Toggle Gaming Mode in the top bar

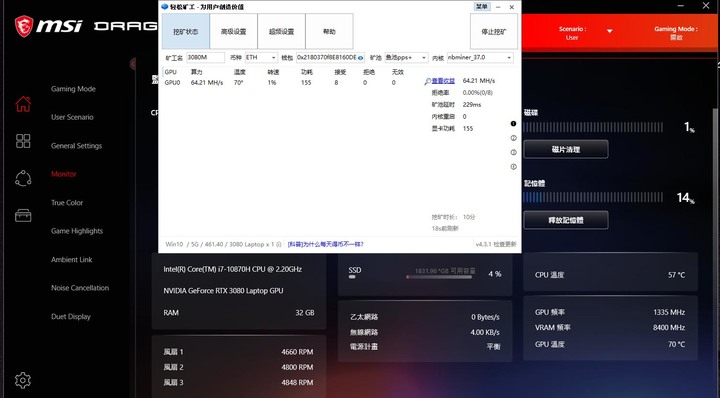pos(676,33)
